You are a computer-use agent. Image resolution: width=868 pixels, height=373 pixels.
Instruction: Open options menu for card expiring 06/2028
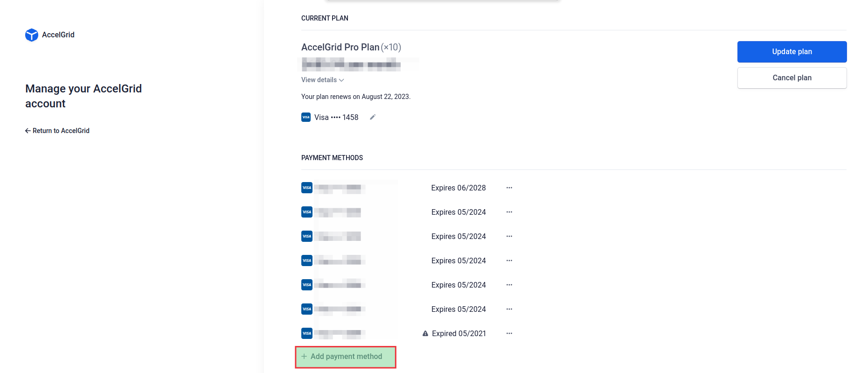509,188
